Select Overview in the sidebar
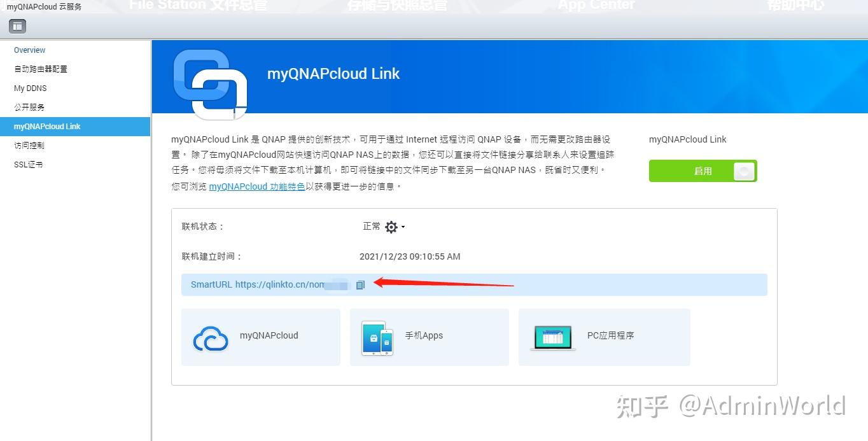This screenshot has width=868, height=441. click(30, 50)
